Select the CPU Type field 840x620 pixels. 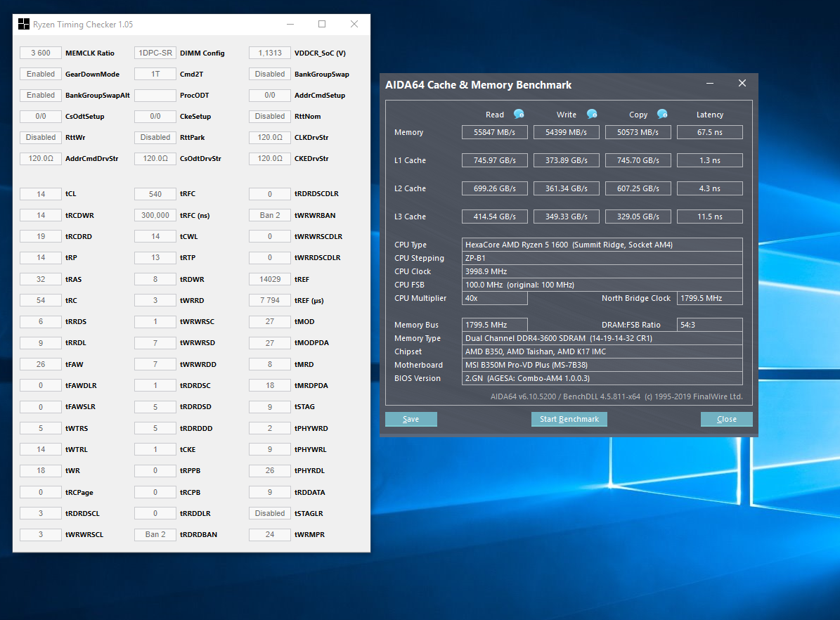tap(602, 245)
